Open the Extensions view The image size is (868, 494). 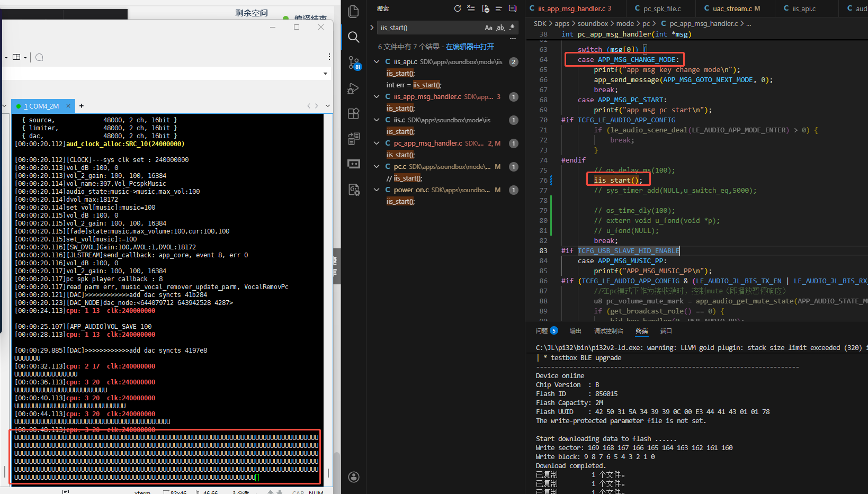[354, 113]
